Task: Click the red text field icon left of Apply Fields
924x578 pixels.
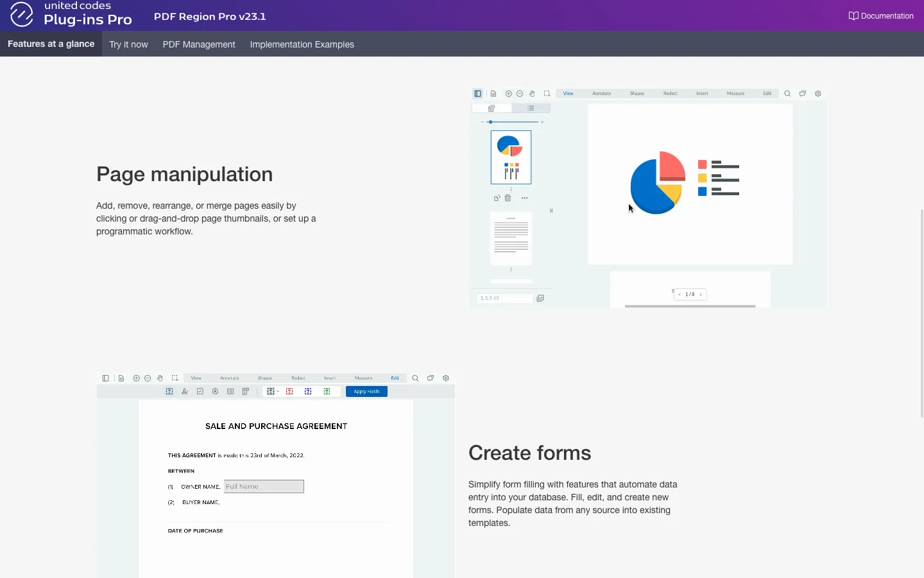Action: coord(289,391)
